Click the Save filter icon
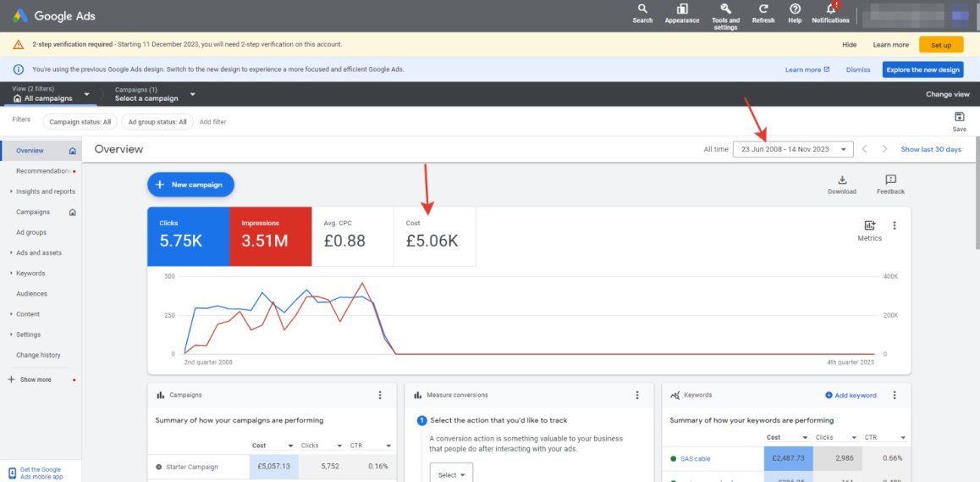Image resolution: width=980 pixels, height=482 pixels. point(960,117)
